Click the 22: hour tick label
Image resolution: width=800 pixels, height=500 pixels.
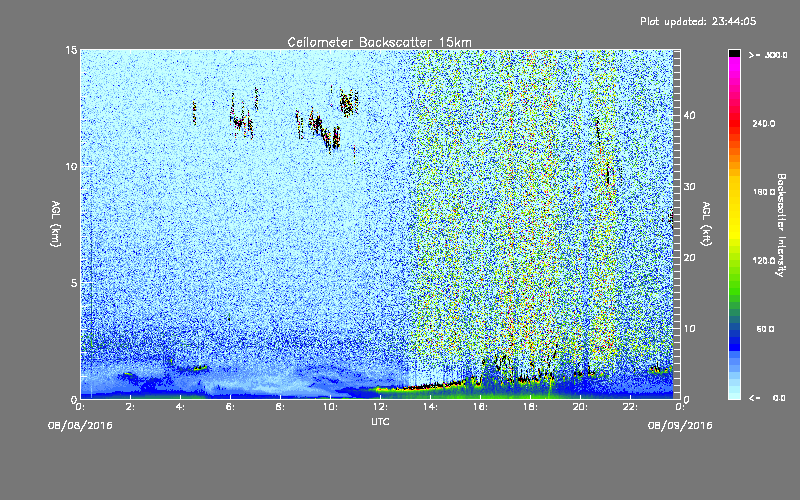pyautogui.click(x=630, y=407)
